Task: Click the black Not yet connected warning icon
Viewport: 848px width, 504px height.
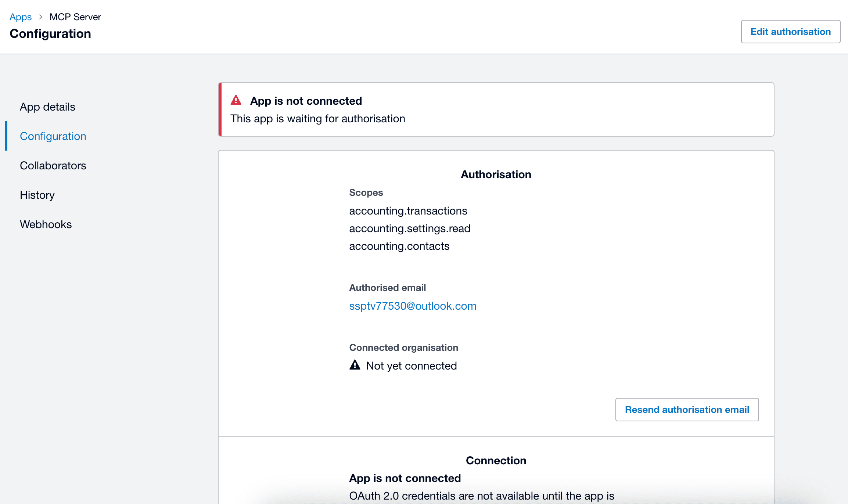Action: [x=355, y=365]
